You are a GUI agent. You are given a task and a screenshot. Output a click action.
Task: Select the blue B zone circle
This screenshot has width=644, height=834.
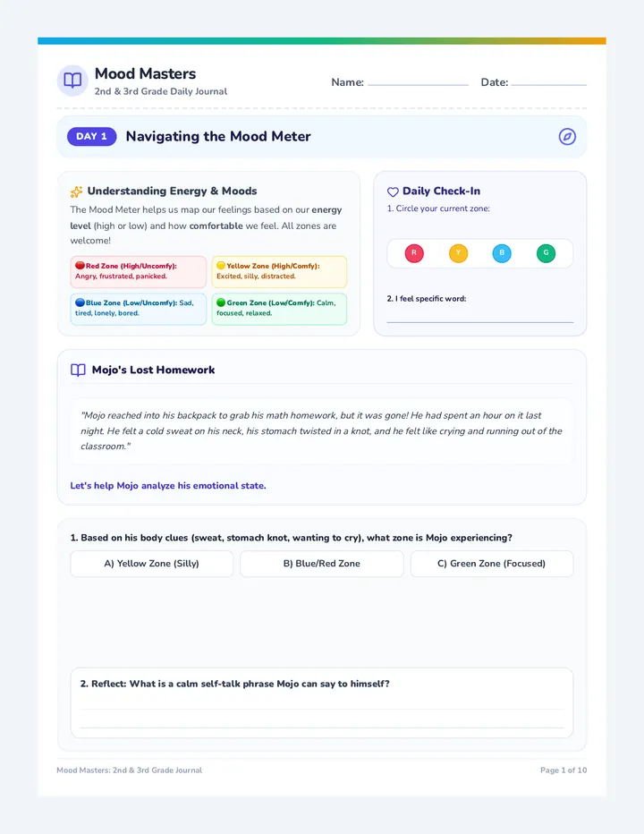502,253
